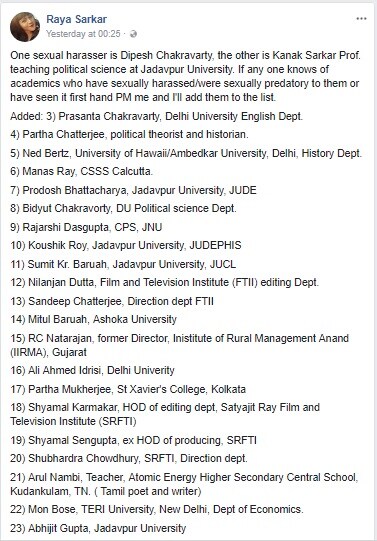Image resolution: width=377 pixels, height=541 pixels.
Task: Click the 'Yesterday at 00:25' timestamp
Action: pos(83,34)
